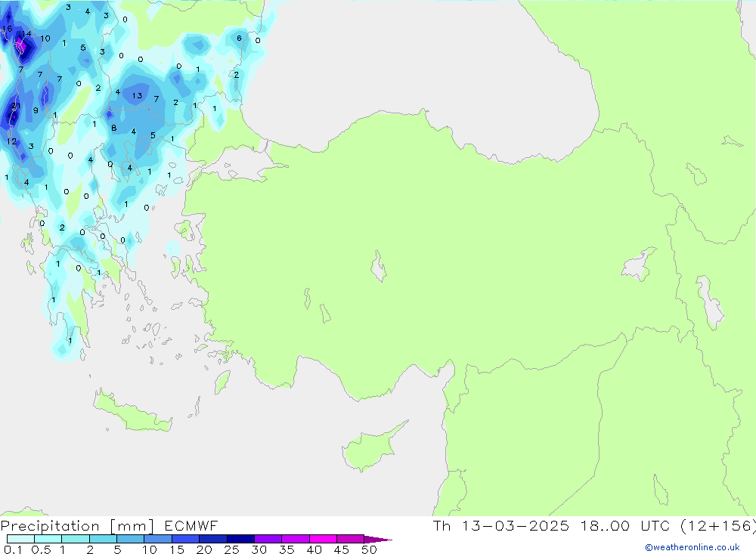Viewport: 756px width, 554px height.
Task: Click the 15–20 mm legend color box
Action: pyautogui.click(x=185, y=539)
